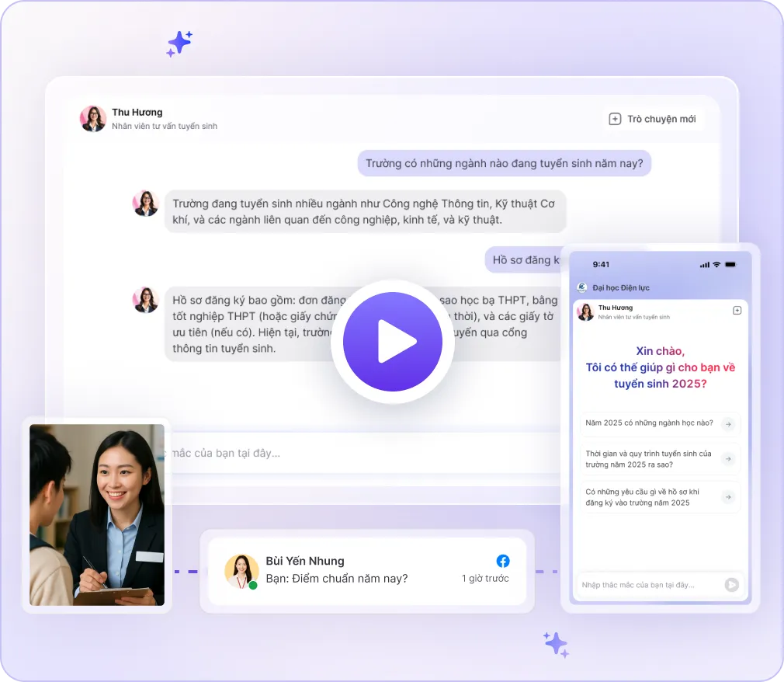The width and height of the screenshot is (784, 682).
Task: Focus the mobile "Nhập thắc mắc của bạn tại đây" field
Action: [648, 585]
